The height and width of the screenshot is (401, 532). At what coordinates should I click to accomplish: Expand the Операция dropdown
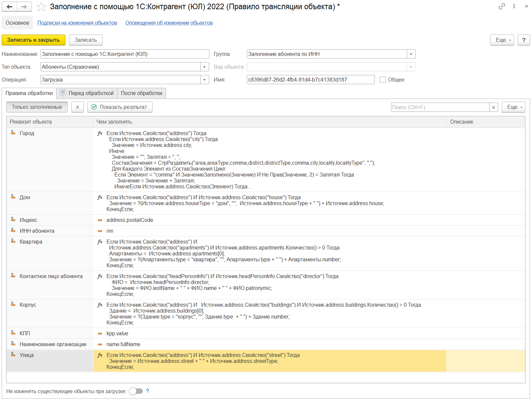(205, 80)
